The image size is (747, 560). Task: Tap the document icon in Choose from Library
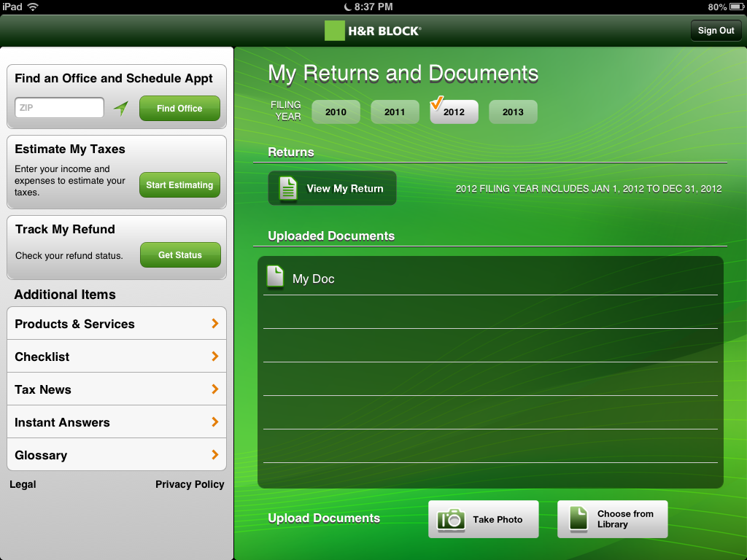578,518
